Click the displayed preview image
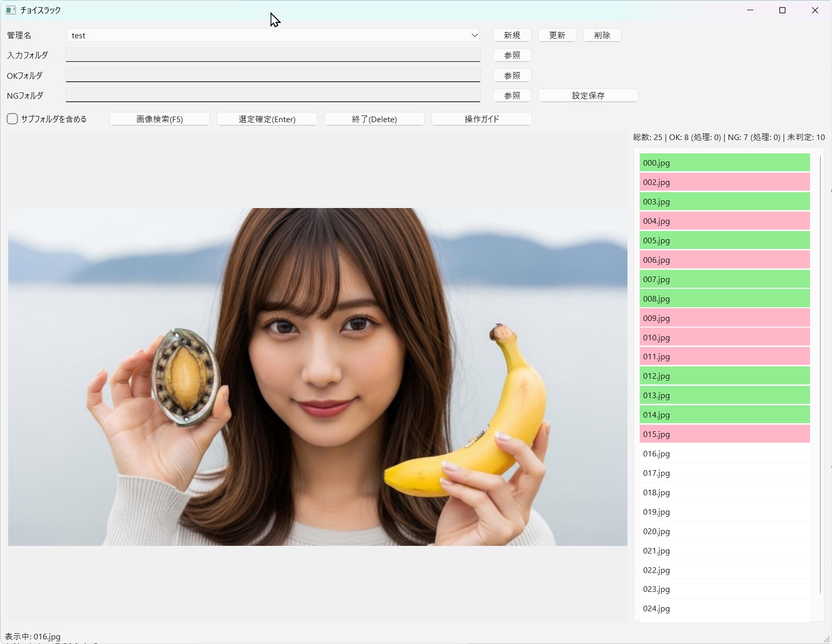This screenshot has height=644, width=832. click(318, 377)
